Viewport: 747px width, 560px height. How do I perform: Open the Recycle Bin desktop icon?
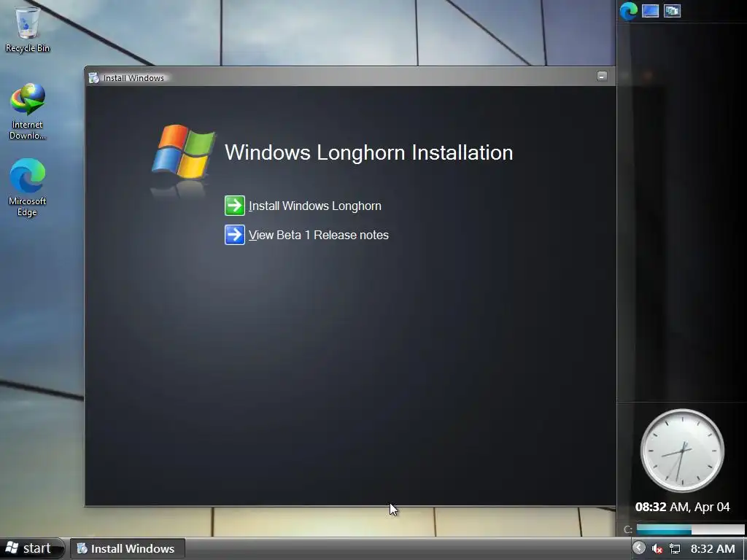28,28
